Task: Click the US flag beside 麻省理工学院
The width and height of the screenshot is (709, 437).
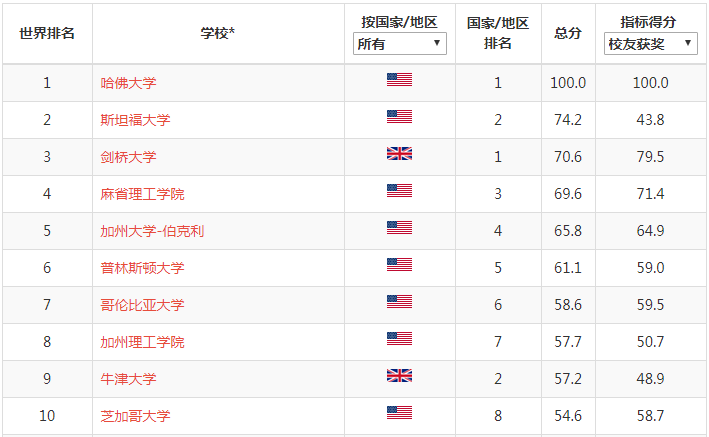Action: [399, 190]
